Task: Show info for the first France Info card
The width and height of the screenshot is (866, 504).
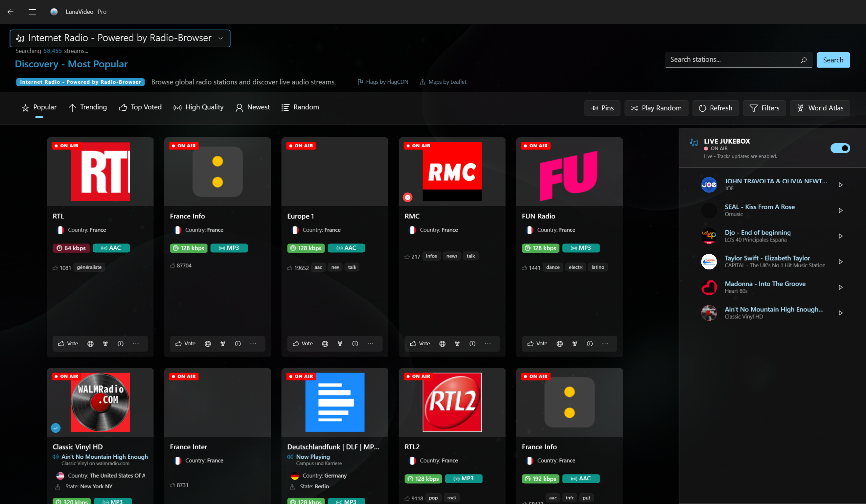Action: click(238, 343)
